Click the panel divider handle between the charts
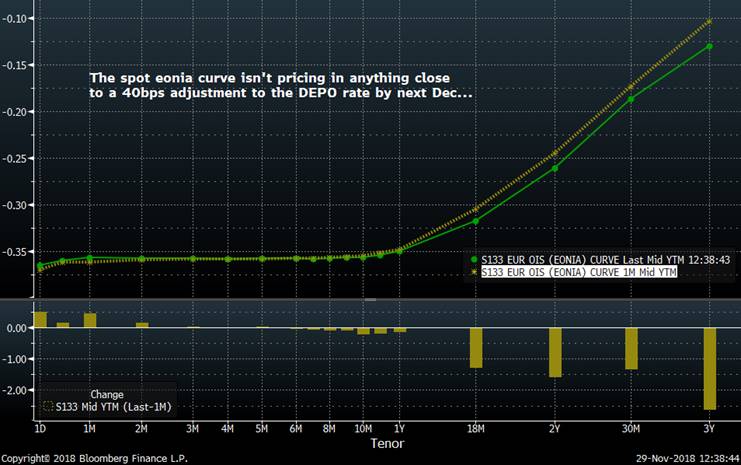Image resolution: width=741 pixels, height=465 pixels. [x=370, y=299]
